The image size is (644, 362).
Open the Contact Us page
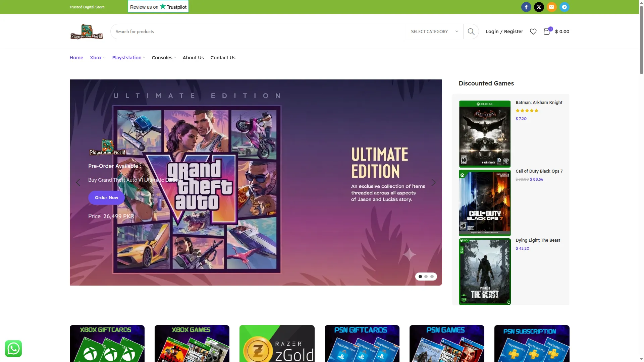(223, 58)
